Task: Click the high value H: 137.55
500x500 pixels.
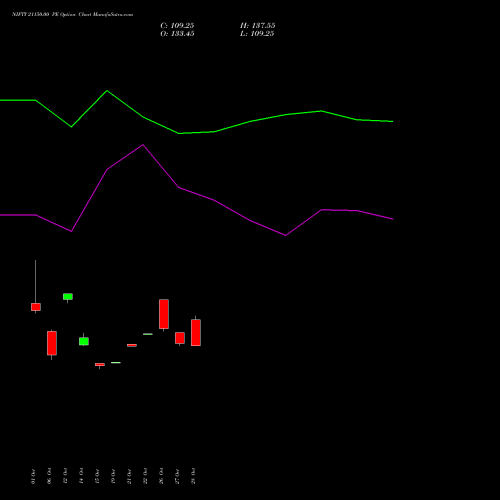Action: tap(257, 26)
